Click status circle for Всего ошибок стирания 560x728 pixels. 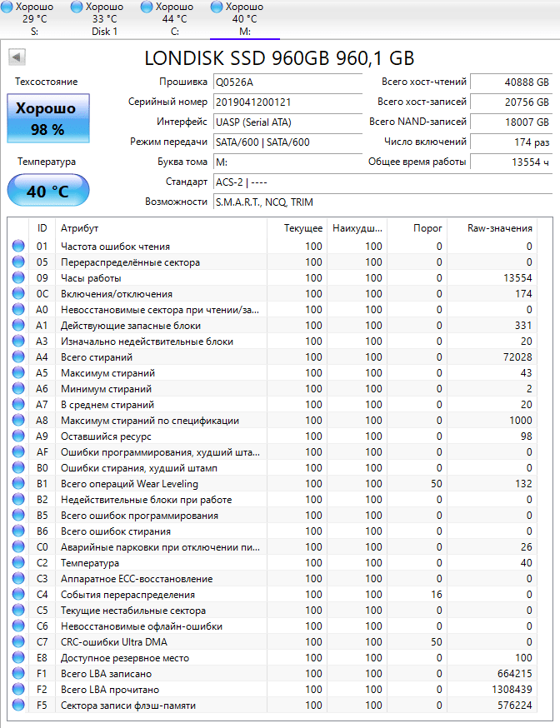18,531
